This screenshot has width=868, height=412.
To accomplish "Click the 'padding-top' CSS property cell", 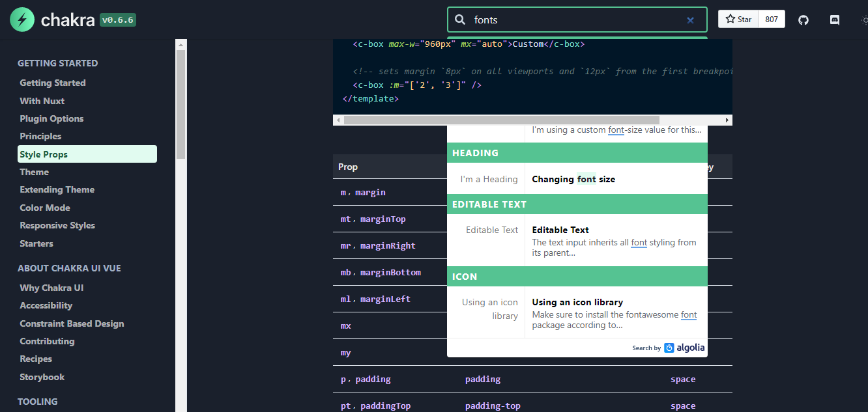I will (493, 406).
